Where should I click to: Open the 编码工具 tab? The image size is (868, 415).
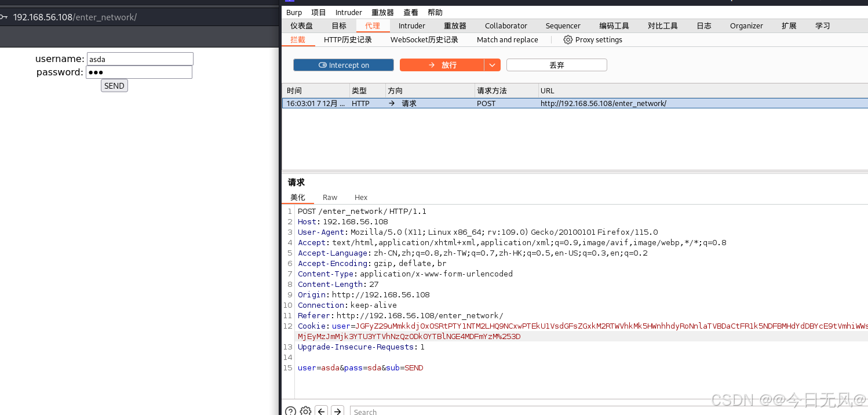coord(614,26)
